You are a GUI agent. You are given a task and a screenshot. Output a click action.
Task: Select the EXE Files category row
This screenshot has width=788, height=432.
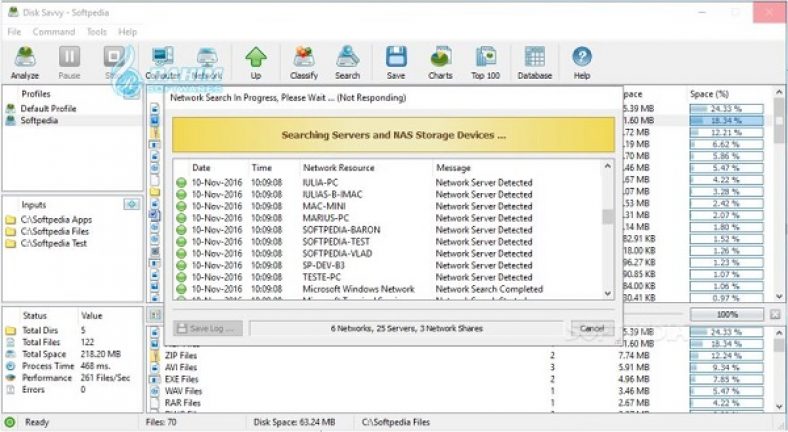point(460,379)
